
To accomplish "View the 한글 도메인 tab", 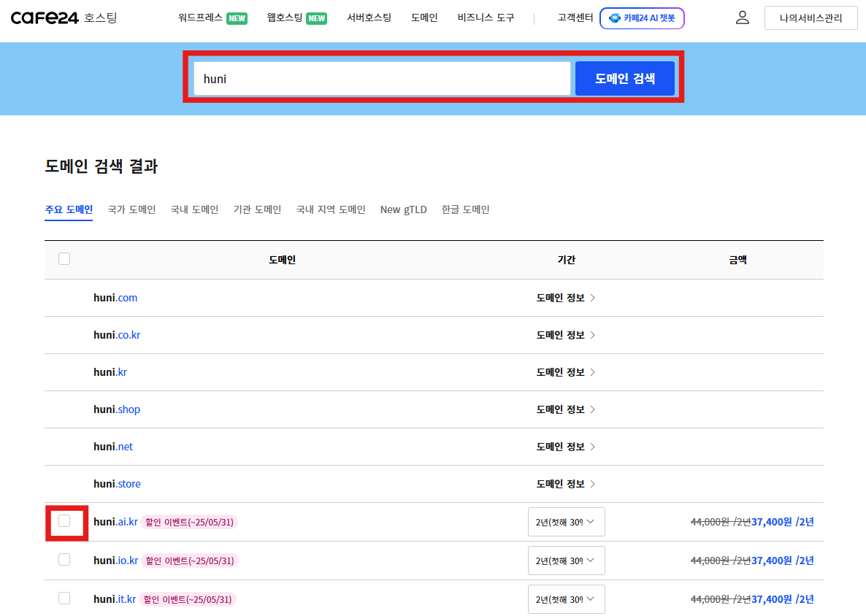I will click(465, 209).
